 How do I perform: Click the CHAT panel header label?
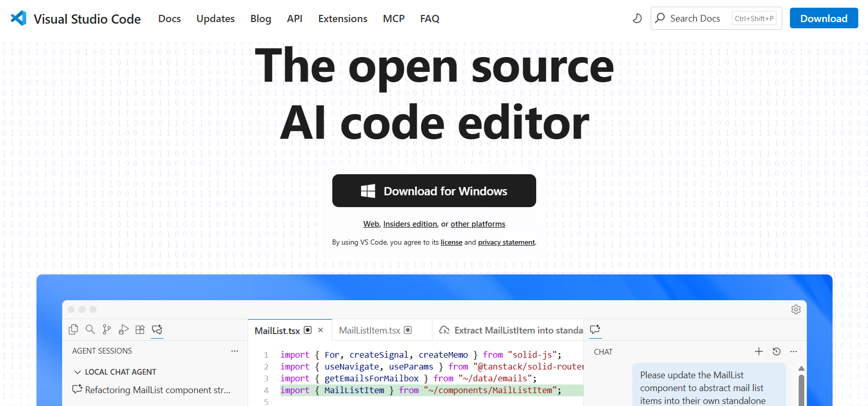[x=603, y=352]
